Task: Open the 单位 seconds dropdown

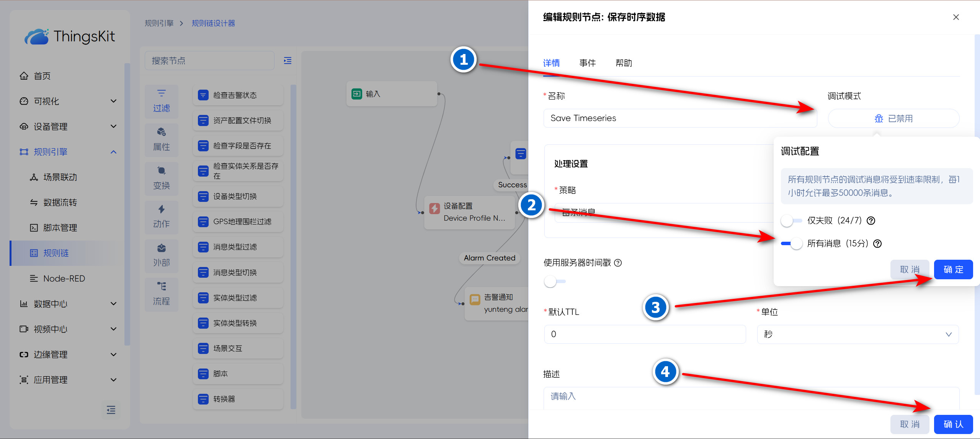Action: pos(857,334)
